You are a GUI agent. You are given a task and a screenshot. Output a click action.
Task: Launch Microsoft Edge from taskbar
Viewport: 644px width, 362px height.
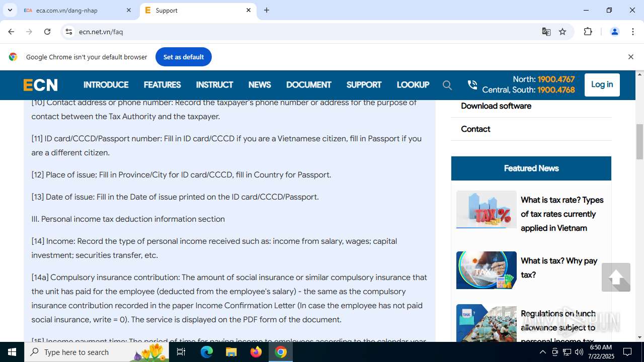[207, 352]
